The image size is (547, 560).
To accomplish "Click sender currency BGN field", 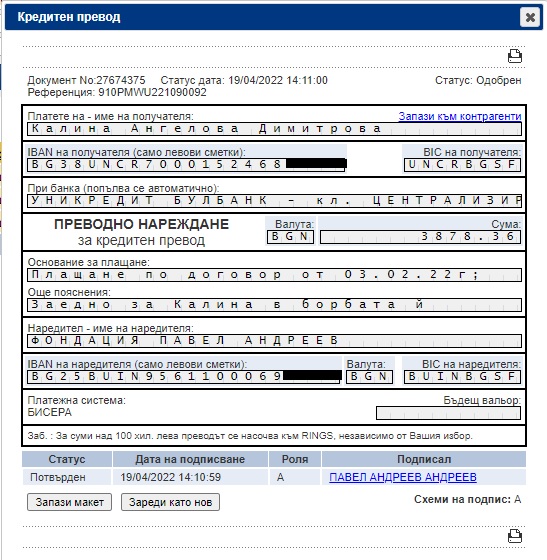I will point(370,377).
